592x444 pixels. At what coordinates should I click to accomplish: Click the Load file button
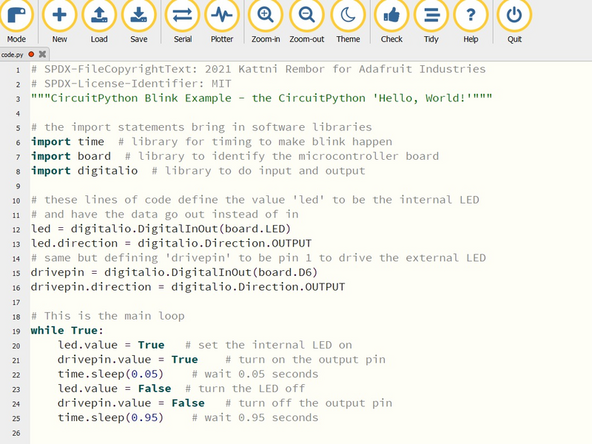pyautogui.click(x=99, y=21)
